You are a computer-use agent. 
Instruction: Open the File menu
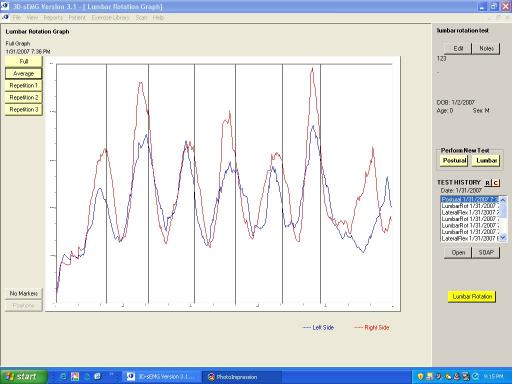17,17
